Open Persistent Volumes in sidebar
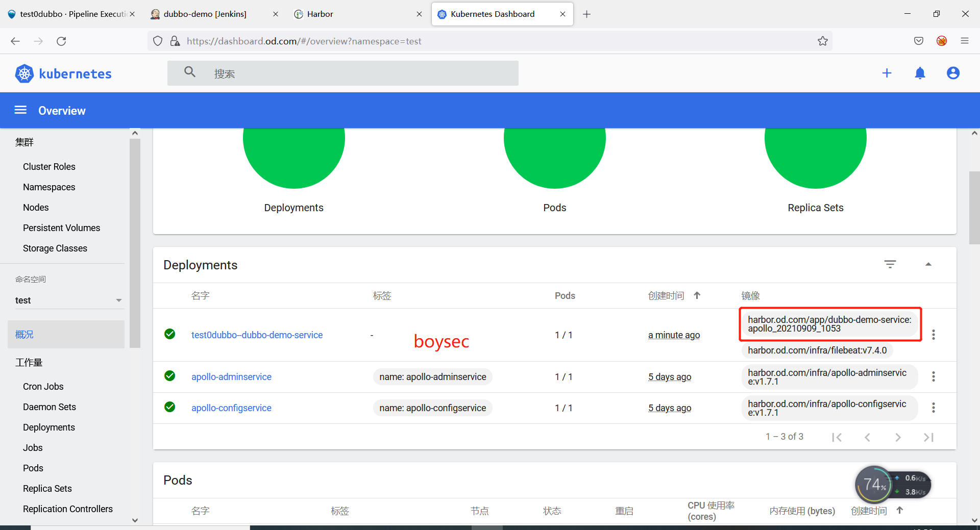The height and width of the screenshot is (530, 980). point(61,228)
